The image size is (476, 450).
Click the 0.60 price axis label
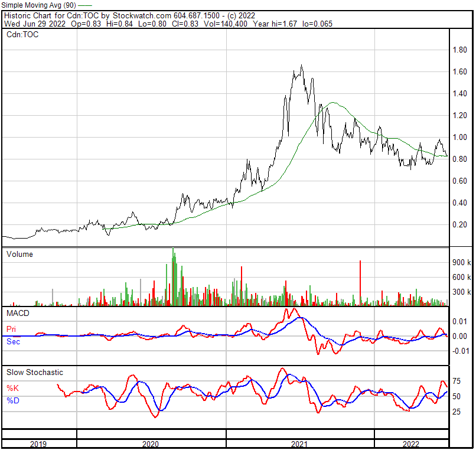coord(459,181)
